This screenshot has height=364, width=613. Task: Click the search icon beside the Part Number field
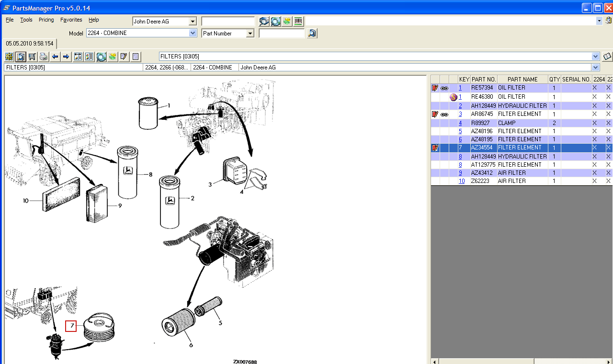pyautogui.click(x=312, y=33)
